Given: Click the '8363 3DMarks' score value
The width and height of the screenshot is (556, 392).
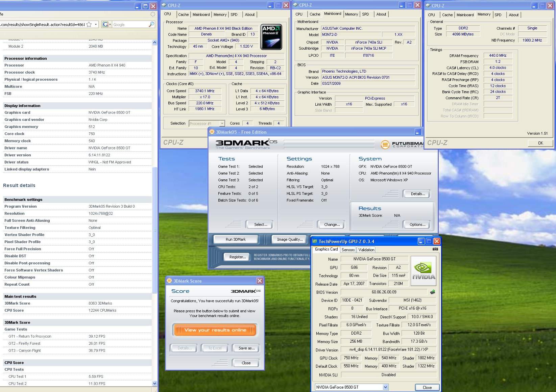Looking at the screenshot, I should (100, 303).
